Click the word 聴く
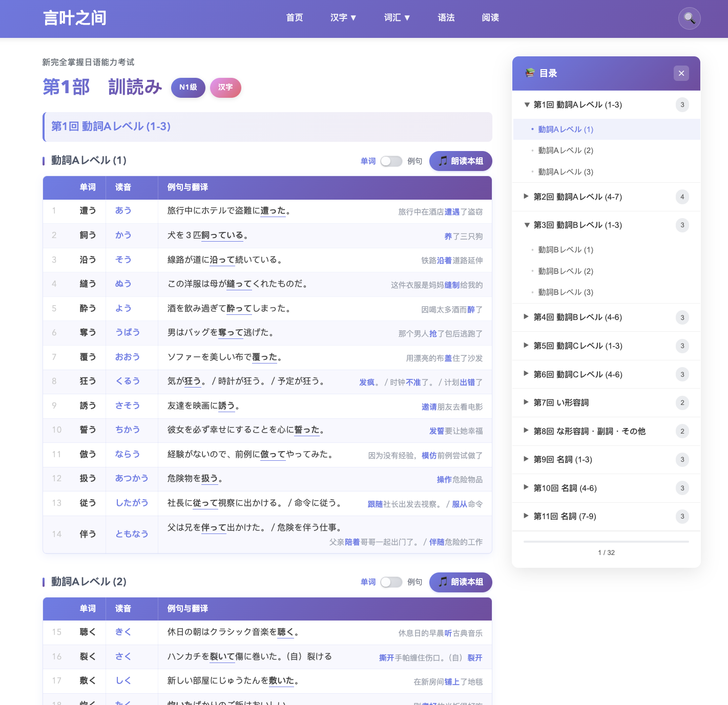The height and width of the screenshot is (705, 728). tap(88, 632)
